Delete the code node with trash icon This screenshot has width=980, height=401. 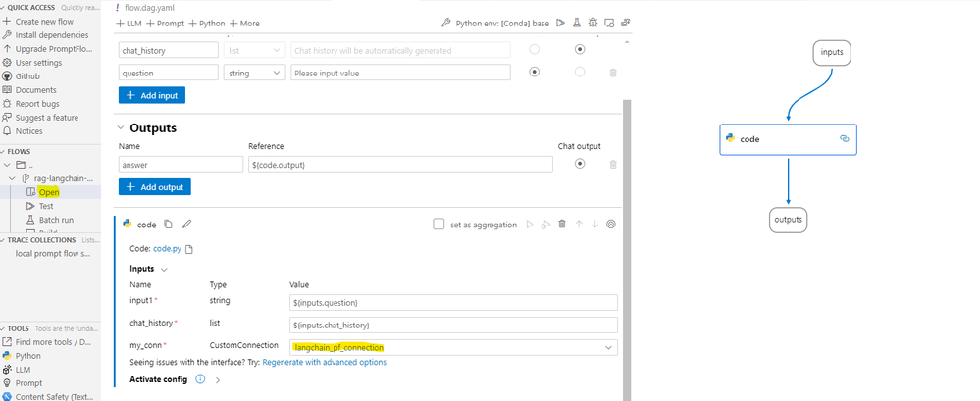[562, 225]
